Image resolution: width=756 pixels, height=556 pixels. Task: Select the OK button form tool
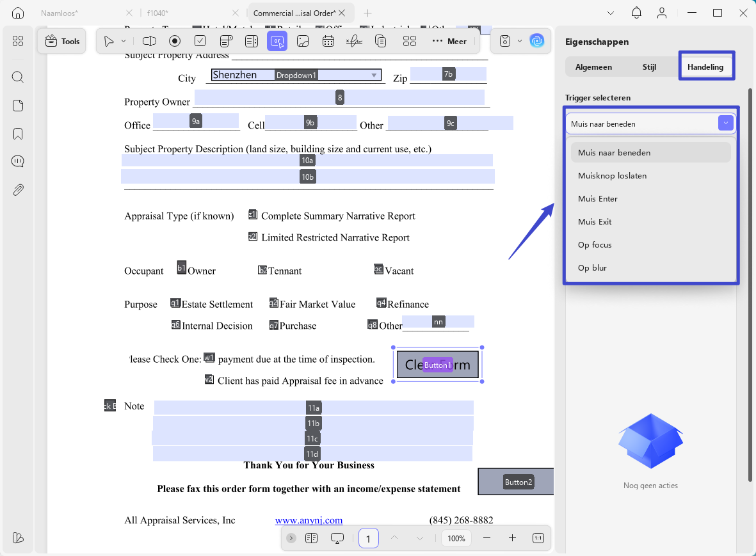point(277,42)
